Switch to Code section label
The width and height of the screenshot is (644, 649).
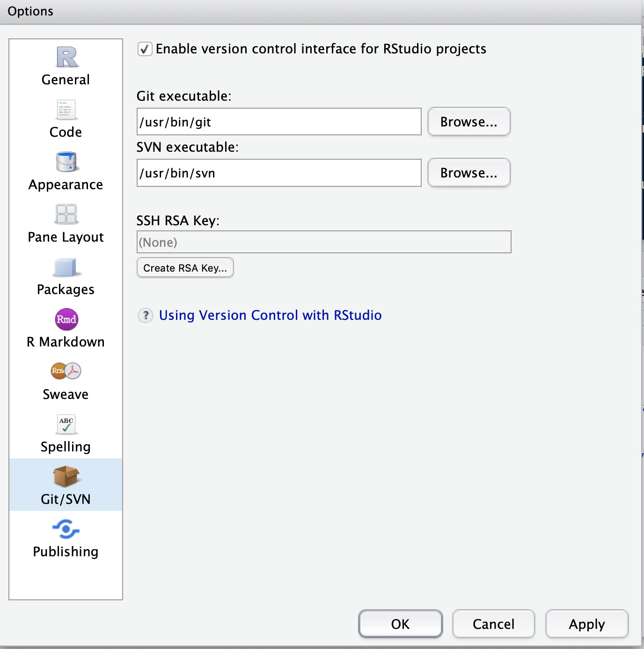click(x=66, y=132)
